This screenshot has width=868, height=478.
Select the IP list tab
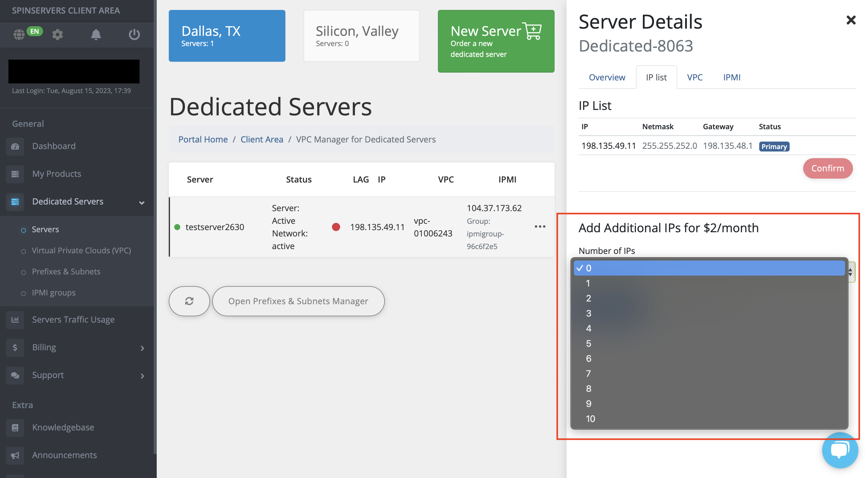pyautogui.click(x=656, y=77)
